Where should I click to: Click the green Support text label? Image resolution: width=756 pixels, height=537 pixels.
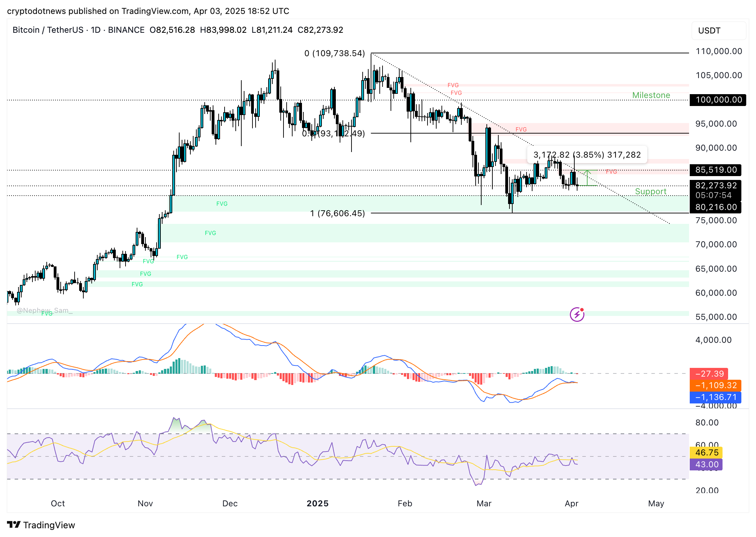(x=650, y=191)
